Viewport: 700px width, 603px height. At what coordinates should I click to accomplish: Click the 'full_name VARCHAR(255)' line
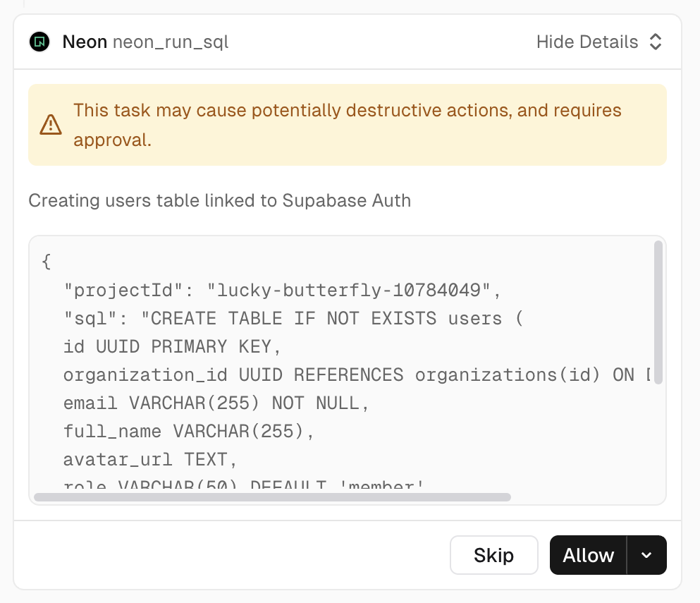point(189,431)
